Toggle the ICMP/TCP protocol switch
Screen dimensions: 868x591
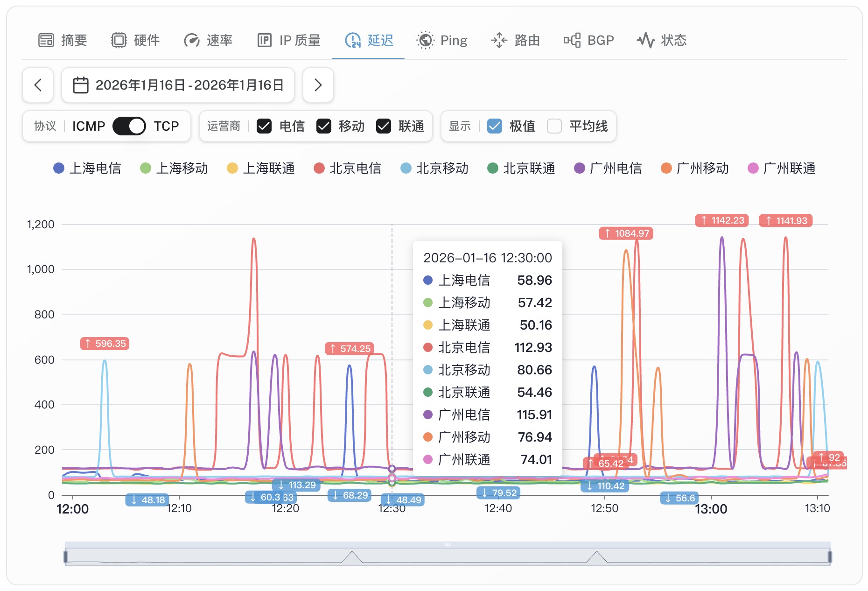click(129, 126)
